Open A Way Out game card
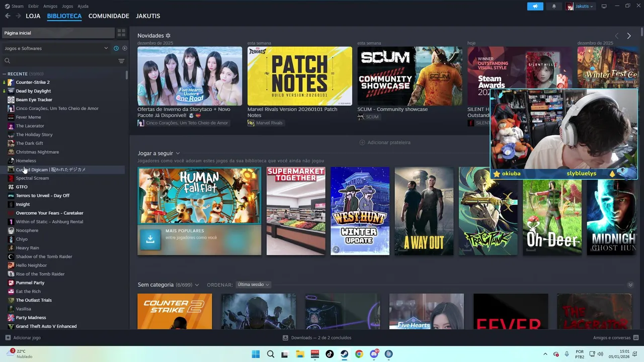Screen dimensions: 644x362 coord(424,211)
